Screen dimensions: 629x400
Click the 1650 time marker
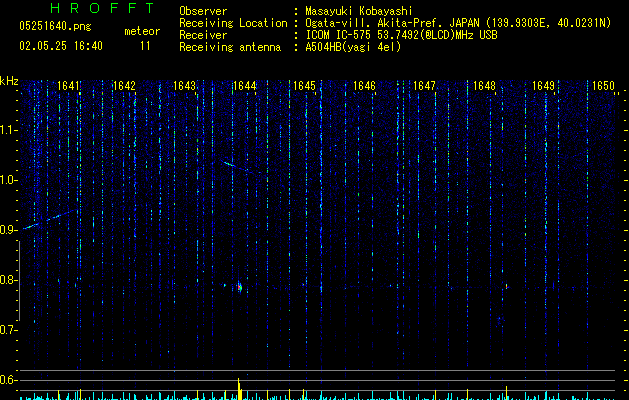pyautogui.click(x=603, y=86)
